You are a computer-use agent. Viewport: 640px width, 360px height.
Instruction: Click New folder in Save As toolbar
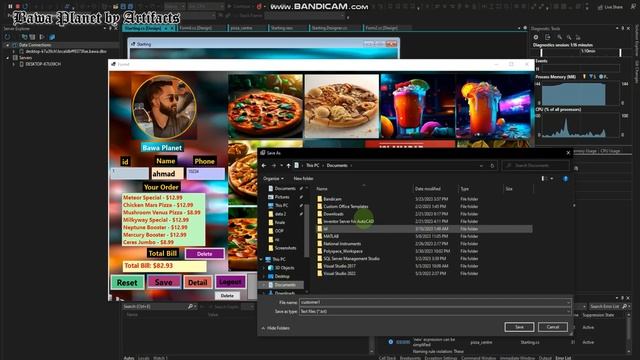pos(303,179)
